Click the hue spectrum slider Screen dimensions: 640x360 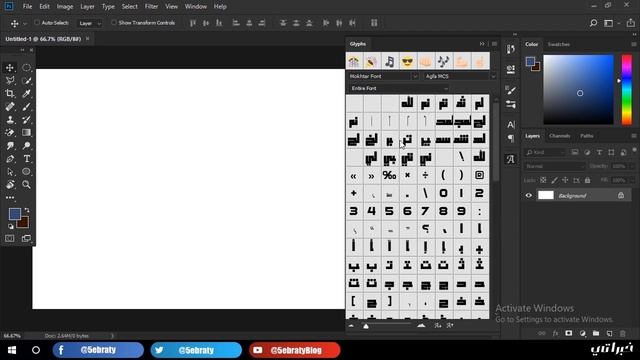[x=627, y=89]
